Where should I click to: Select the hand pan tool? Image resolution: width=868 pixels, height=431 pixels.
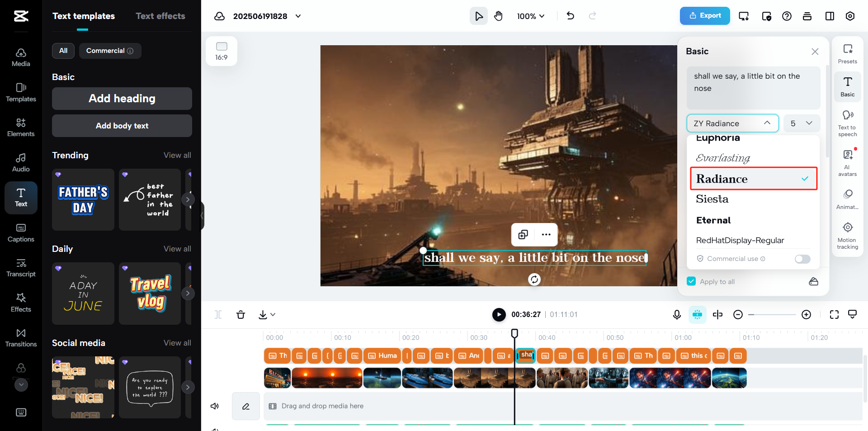(x=498, y=16)
